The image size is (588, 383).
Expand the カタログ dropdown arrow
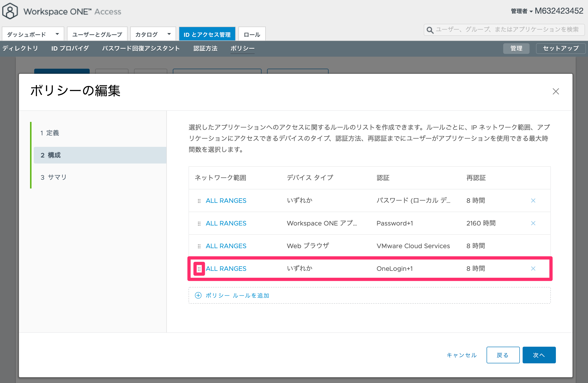pos(169,34)
